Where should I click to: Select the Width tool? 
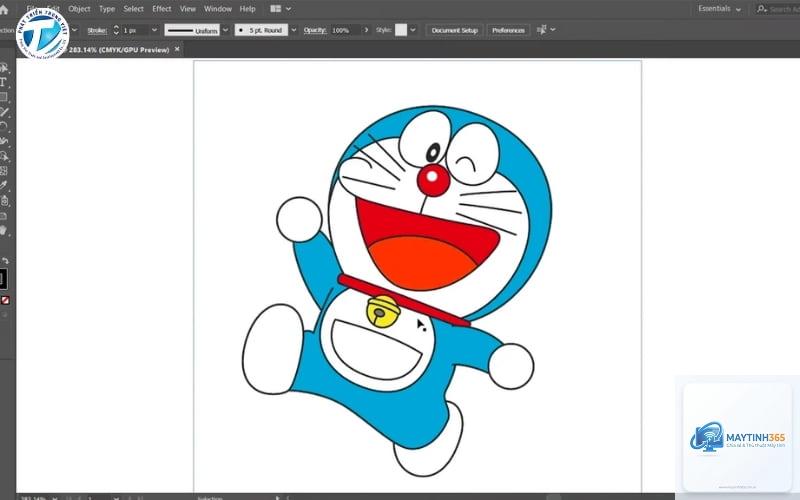[x=4, y=141]
